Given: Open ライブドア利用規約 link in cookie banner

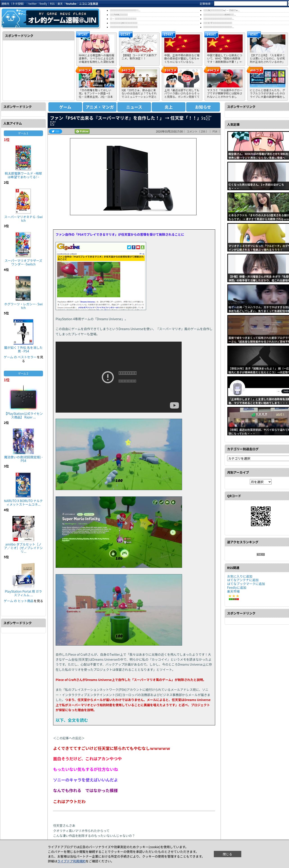Looking at the screenshot, I should [x=71, y=861].
